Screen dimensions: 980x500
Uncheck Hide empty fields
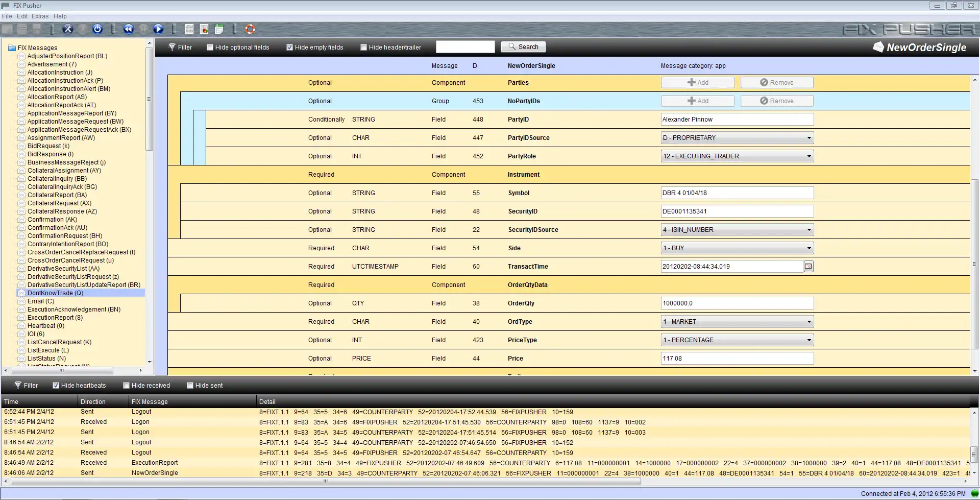(289, 47)
